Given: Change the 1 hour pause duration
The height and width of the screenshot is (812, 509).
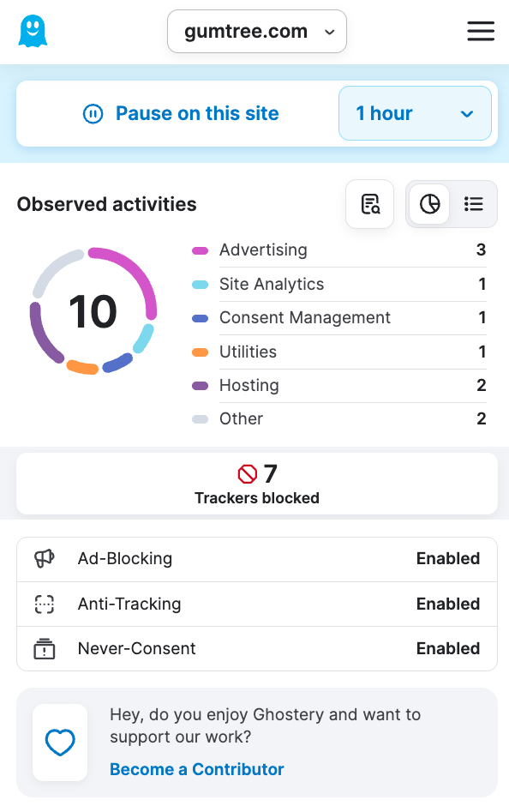Looking at the screenshot, I should point(415,113).
